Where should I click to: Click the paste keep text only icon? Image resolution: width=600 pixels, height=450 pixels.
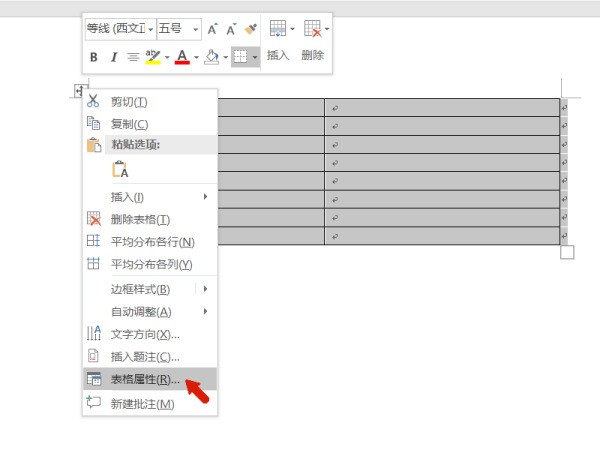[119, 170]
